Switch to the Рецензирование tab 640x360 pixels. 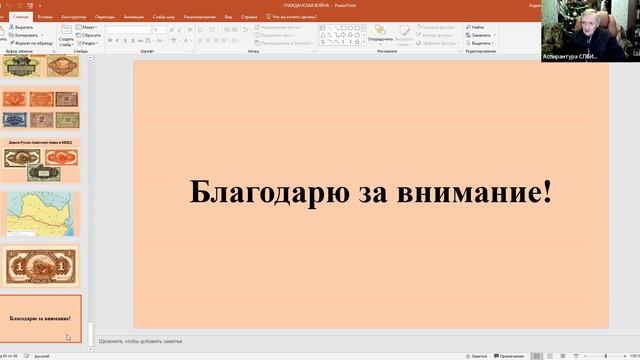pos(200,17)
